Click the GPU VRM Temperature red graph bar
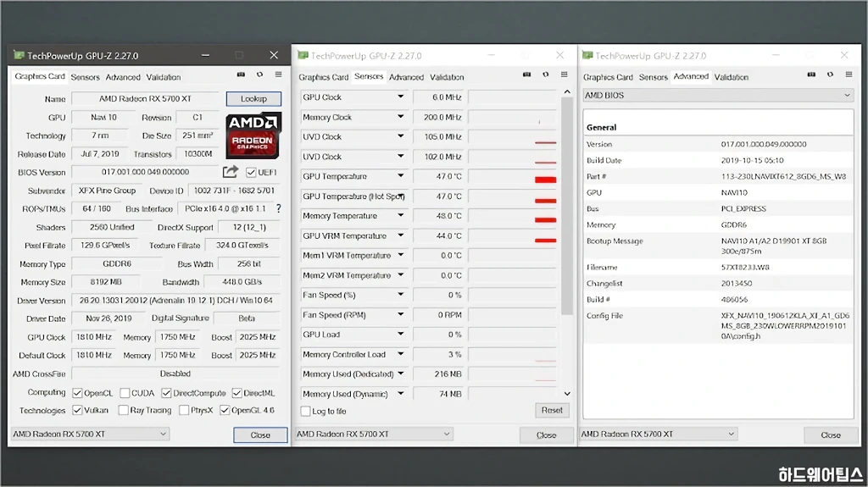 pyautogui.click(x=545, y=241)
